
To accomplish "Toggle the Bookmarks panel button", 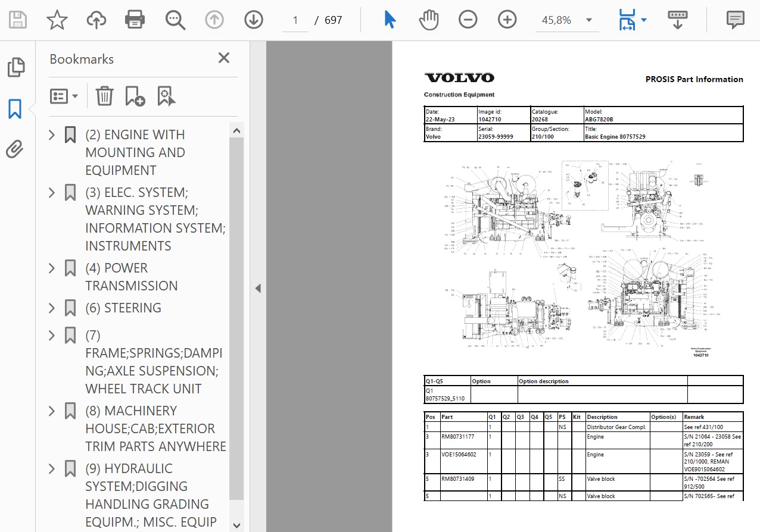I will point(15,109).
